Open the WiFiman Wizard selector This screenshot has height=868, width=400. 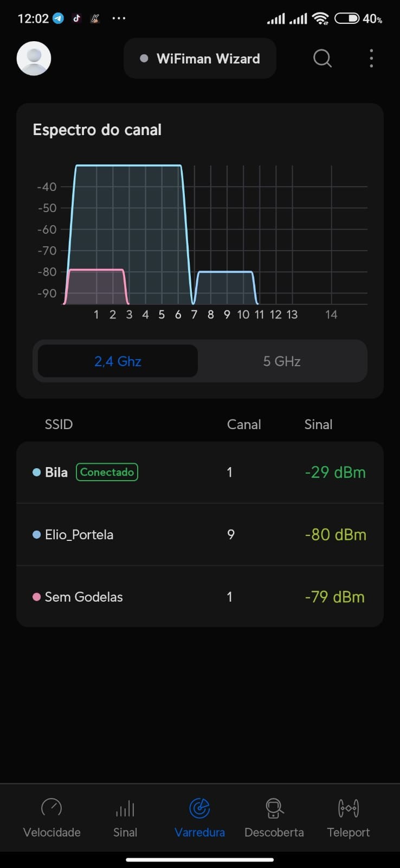click(200, 59)
